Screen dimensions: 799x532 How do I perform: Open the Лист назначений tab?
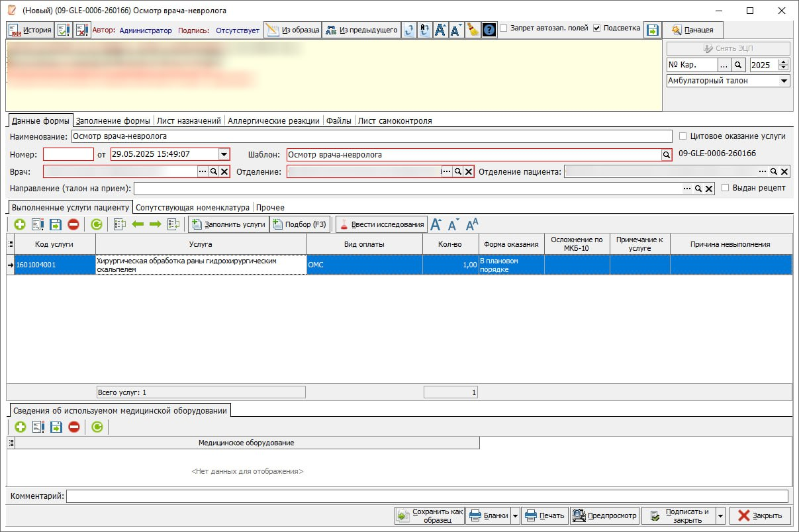(189, 121)
